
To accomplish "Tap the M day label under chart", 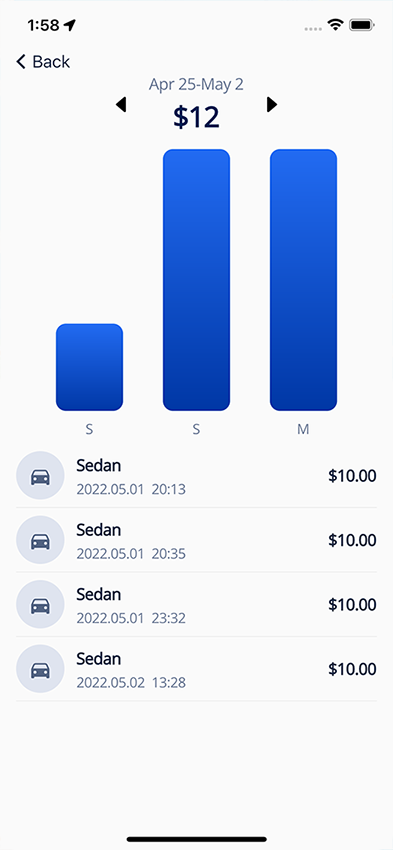I will [x=303, y=429].
